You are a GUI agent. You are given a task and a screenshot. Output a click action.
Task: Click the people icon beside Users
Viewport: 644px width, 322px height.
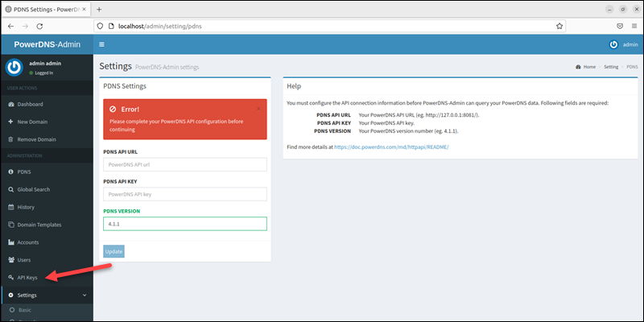click(11, 260)
